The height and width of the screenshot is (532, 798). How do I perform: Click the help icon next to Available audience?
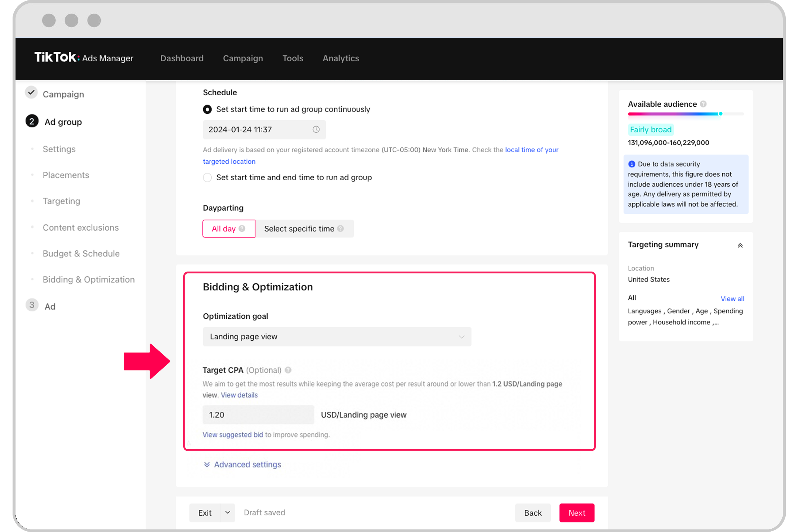pyautogui.click(x=703, y=104)
